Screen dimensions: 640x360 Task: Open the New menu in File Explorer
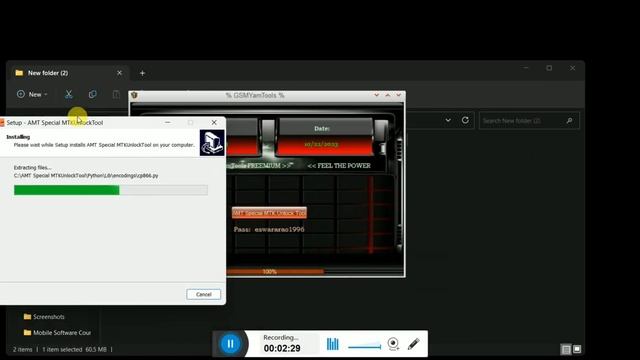32,94
